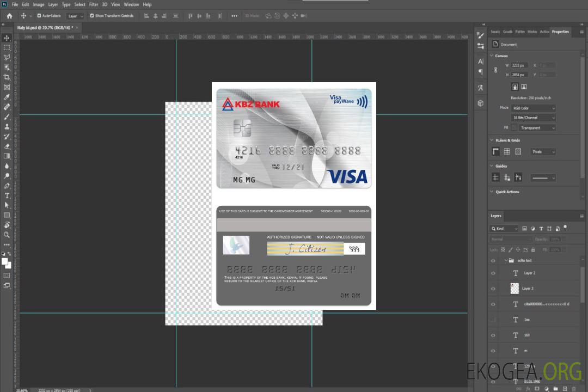Show the hidden '1aa' text layer

(x=493, y=320)
